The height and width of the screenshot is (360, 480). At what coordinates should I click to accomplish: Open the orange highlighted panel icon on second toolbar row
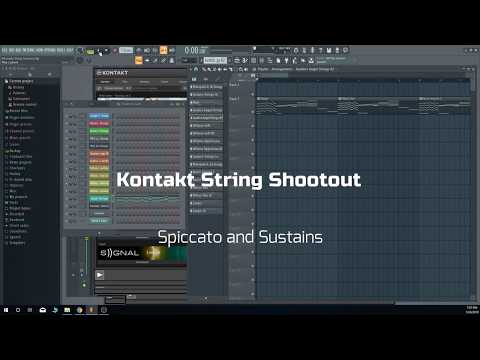pyautogui.click(x=139, y=60)
